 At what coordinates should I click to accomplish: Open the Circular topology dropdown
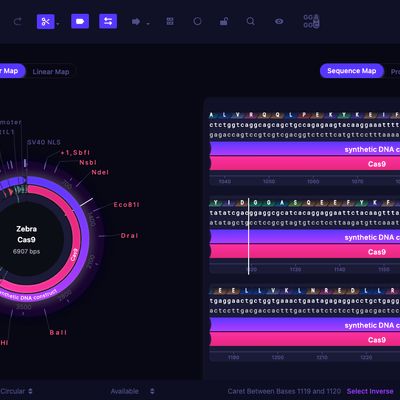(x=16, y=391)
